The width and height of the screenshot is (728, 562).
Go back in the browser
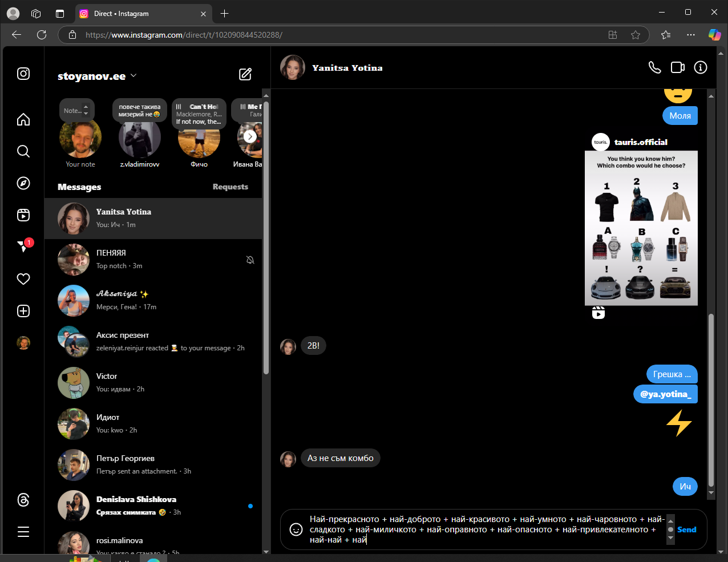coord(17,35)
